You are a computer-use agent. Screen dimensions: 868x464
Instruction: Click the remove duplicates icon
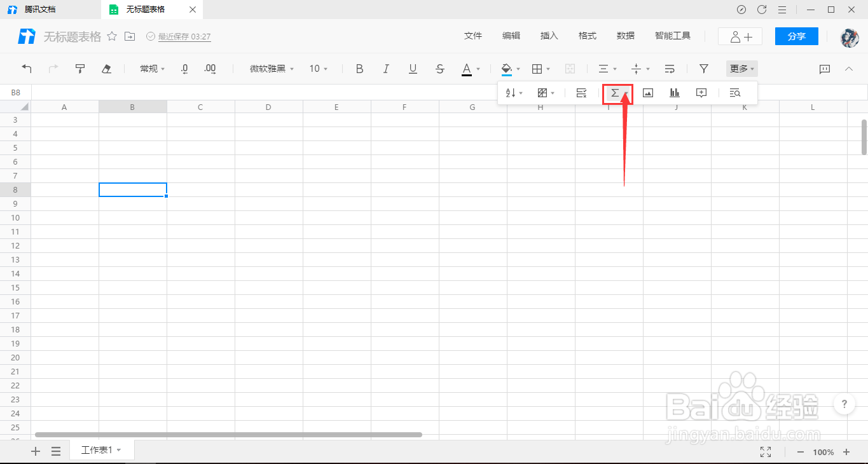(x=581, y=93)
